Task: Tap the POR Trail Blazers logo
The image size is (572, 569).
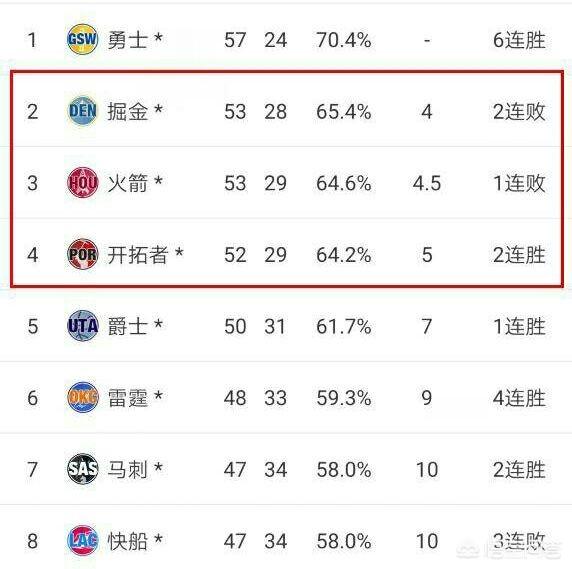Action: tap(83, 254)
